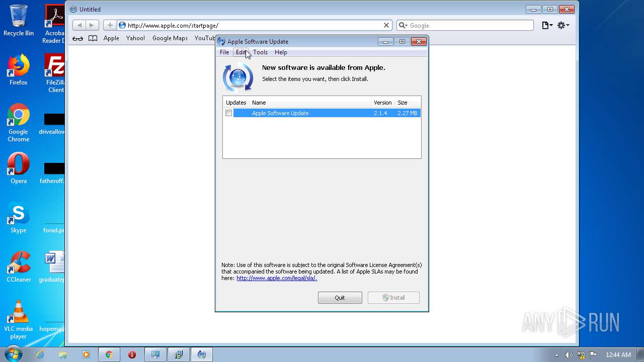
Task: Click the Install button
Action: pos(393,298)
